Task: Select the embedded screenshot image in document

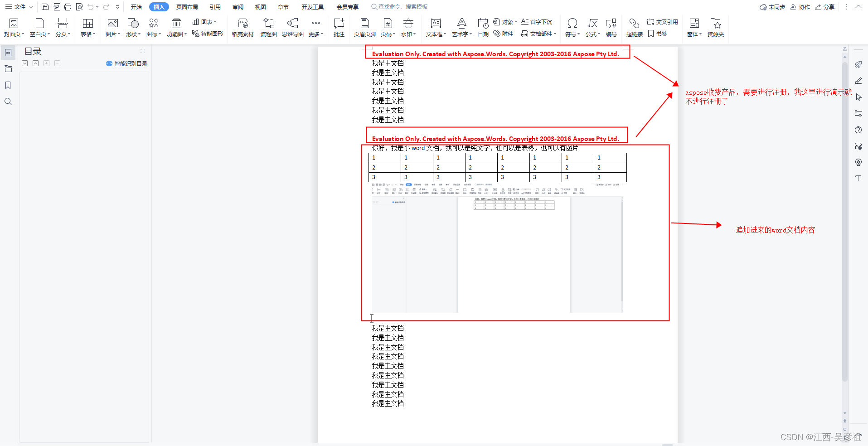Action: point(497,247)
